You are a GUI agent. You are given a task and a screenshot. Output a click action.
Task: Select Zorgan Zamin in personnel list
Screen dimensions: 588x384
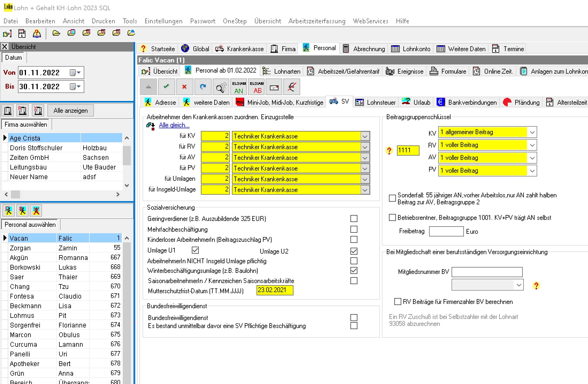pyautogui.click(x=62, y=248)
